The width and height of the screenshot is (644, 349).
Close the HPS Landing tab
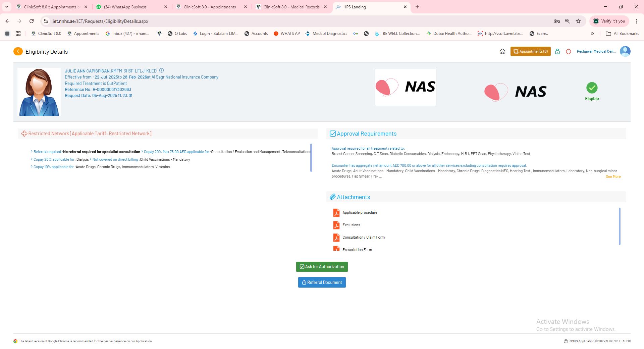tap(405, 7)
